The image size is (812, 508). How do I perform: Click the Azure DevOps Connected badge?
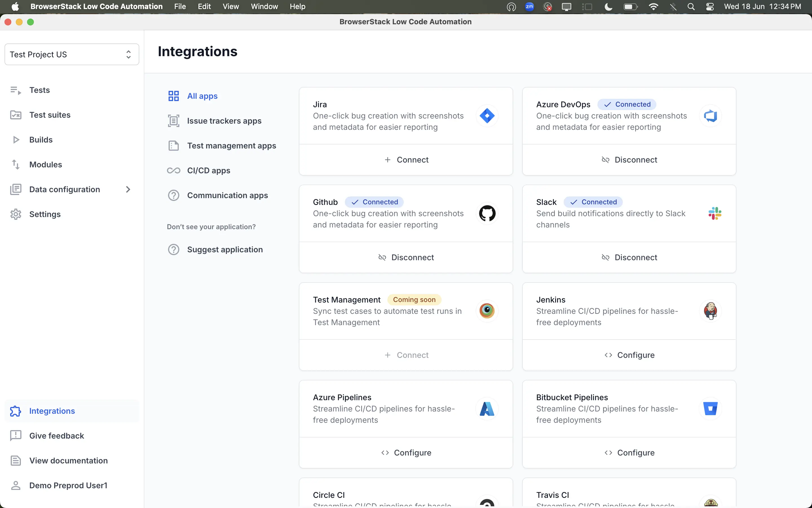click(x=627, y=104)
